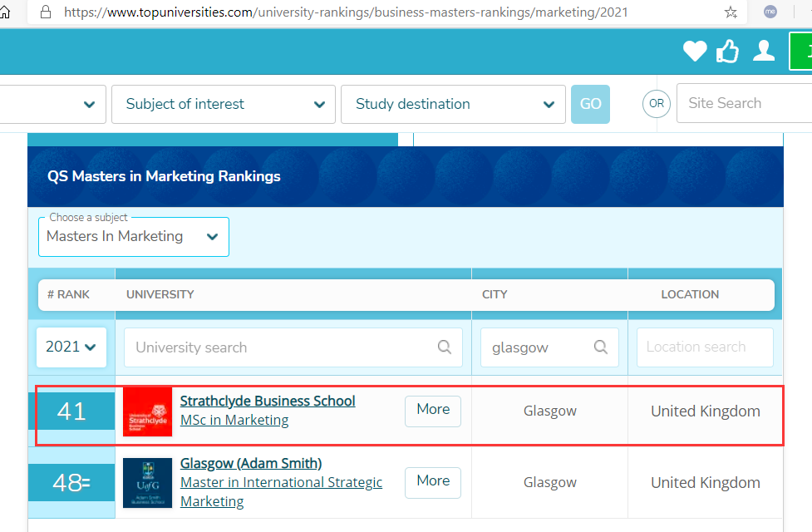Click the padlock site security icon

(46, 12)
